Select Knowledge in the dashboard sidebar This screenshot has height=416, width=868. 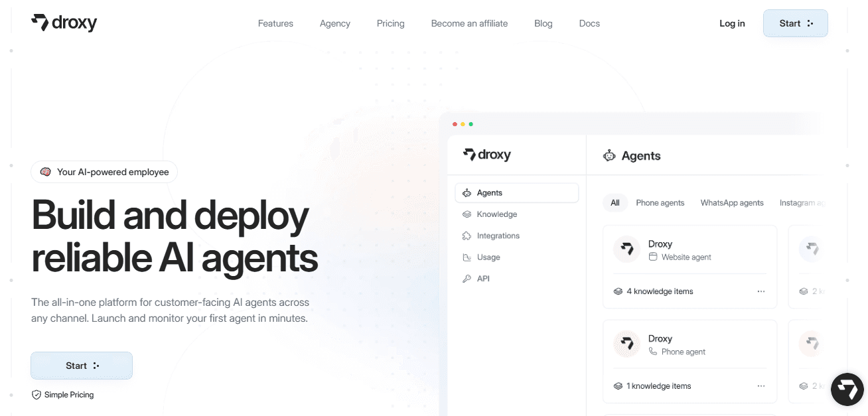(x=497, y=214)
